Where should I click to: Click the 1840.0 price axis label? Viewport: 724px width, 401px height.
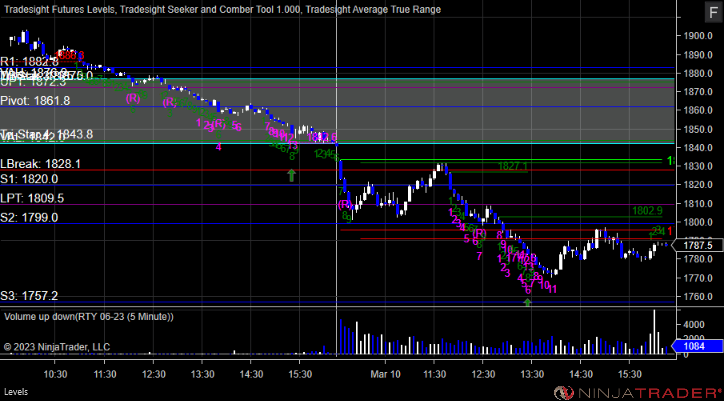(x=697, y=148)
